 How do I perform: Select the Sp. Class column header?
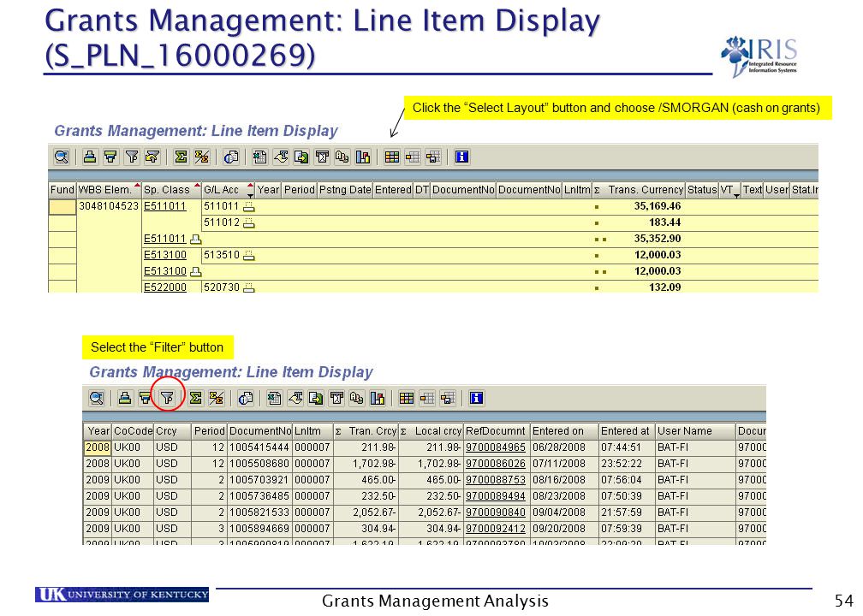point(166,190)
